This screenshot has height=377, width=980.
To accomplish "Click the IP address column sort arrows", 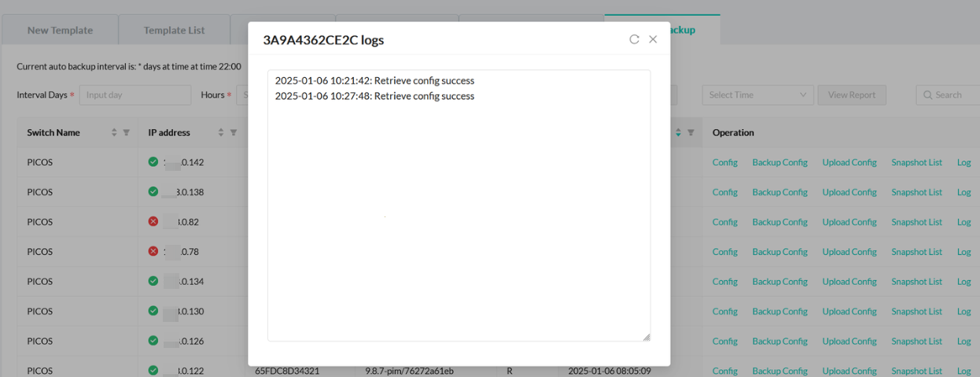I will tap(221, 133).
